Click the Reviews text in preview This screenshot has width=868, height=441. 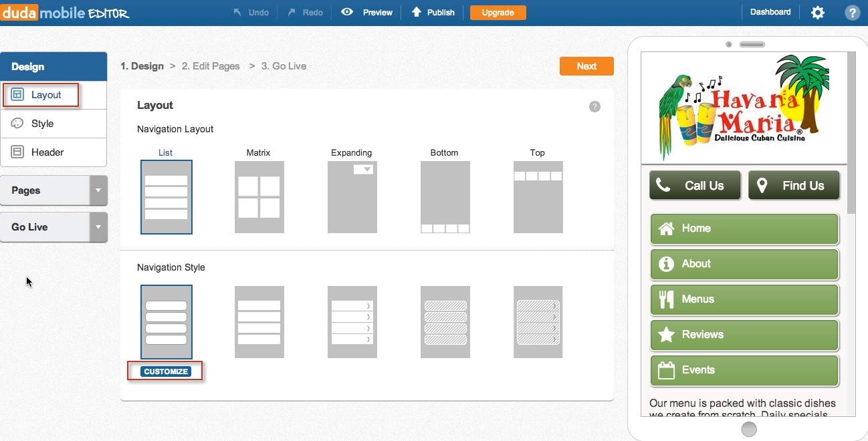[703, 335]
